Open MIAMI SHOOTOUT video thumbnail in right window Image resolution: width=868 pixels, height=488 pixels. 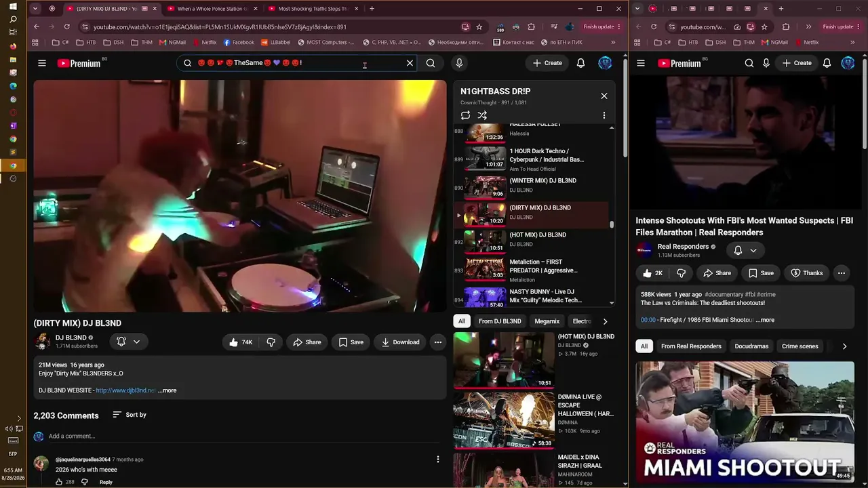[745, 422]
